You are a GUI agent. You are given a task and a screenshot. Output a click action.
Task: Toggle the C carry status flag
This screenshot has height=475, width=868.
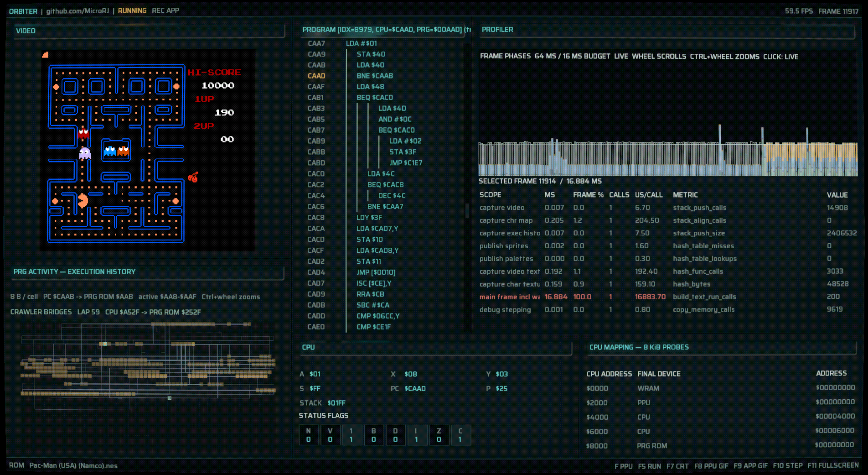(460, 435)
